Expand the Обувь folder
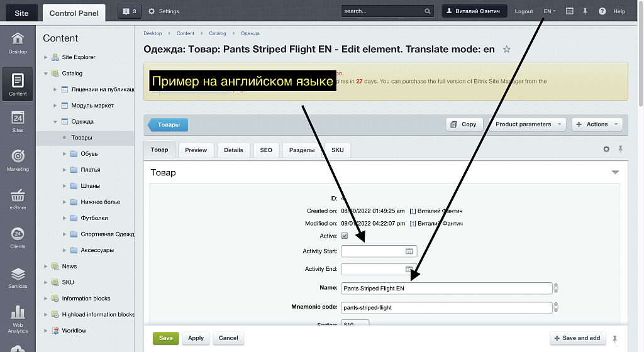 point(64,154)
